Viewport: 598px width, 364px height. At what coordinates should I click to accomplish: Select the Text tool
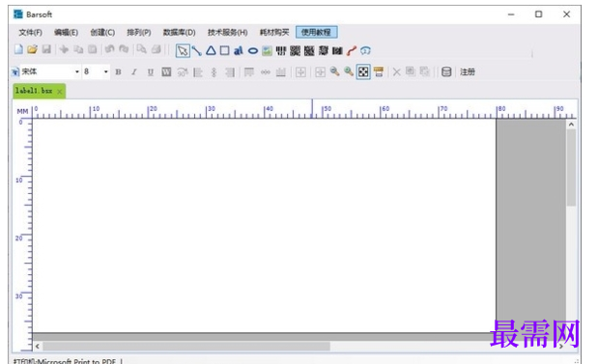239,51
